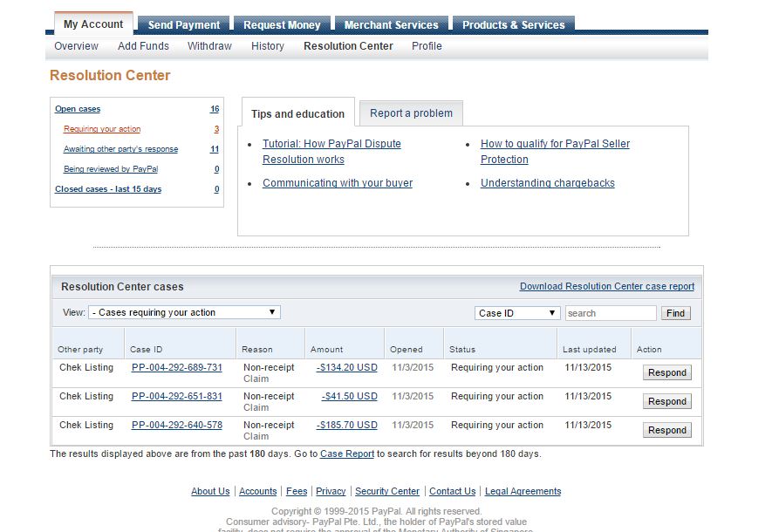
Task: Focus the case search input field
Action: pos(611,313)
